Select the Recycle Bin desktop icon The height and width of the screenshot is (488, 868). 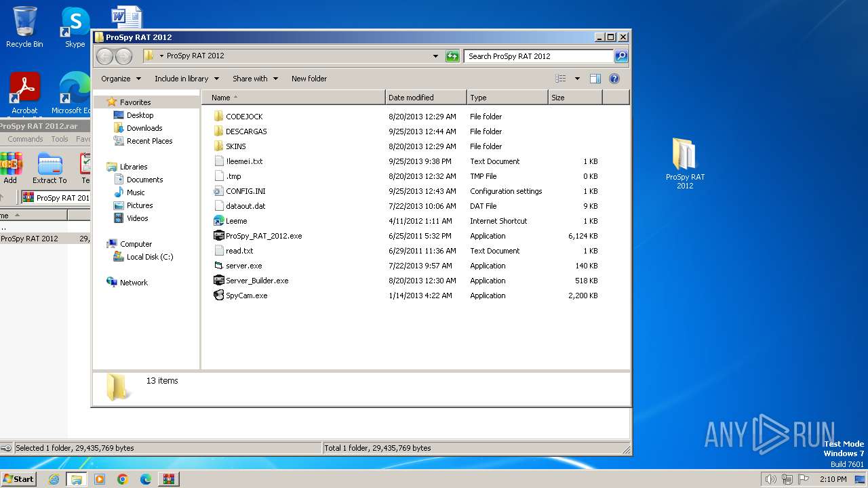(x=24, y=27)
